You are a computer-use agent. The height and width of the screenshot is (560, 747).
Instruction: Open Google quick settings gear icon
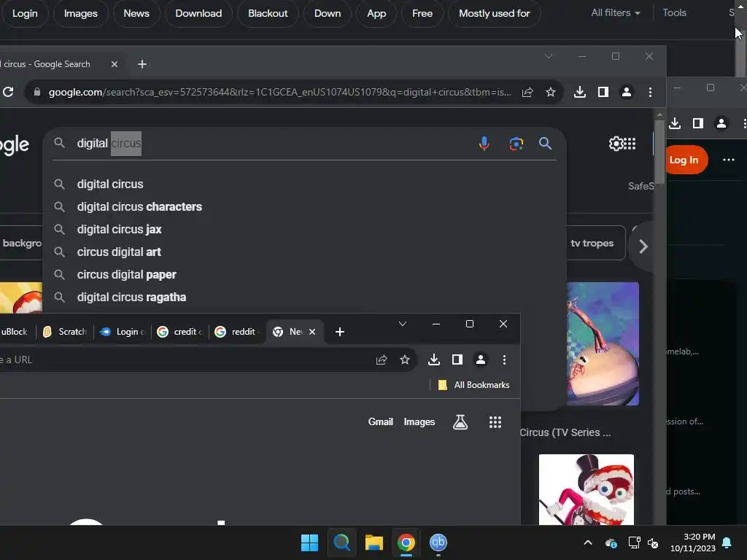(x=616, y=144)
